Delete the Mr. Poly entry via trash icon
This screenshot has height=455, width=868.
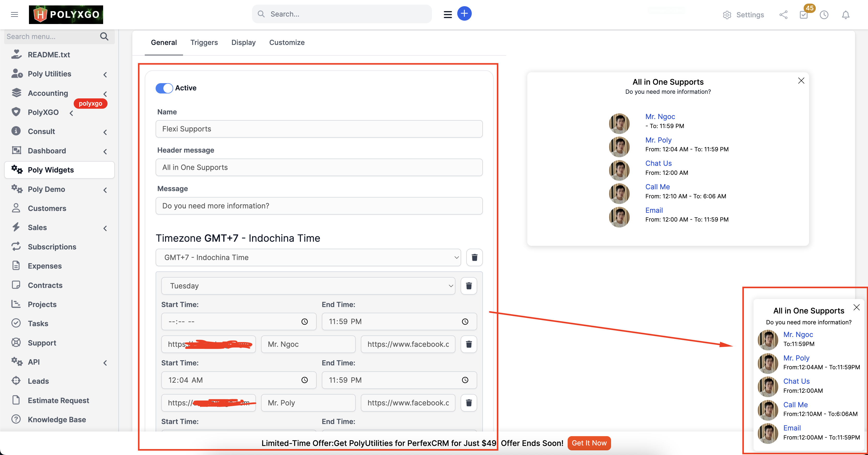tap(468, 403)
